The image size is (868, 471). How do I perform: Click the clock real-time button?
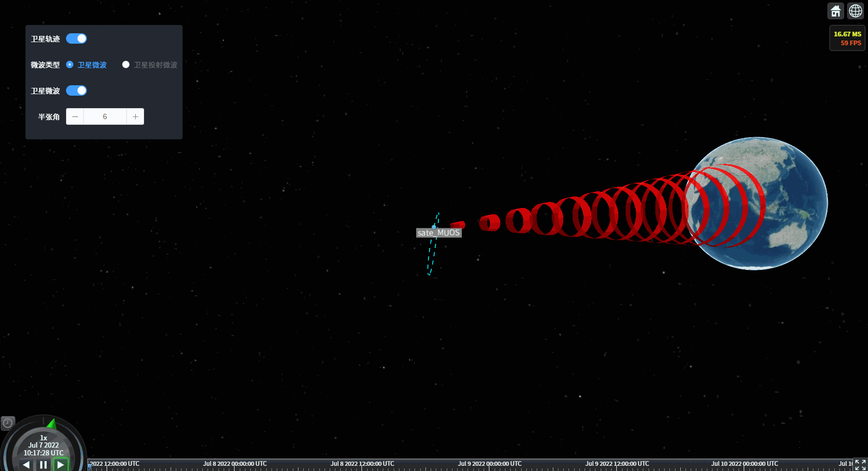click(8, 423)
